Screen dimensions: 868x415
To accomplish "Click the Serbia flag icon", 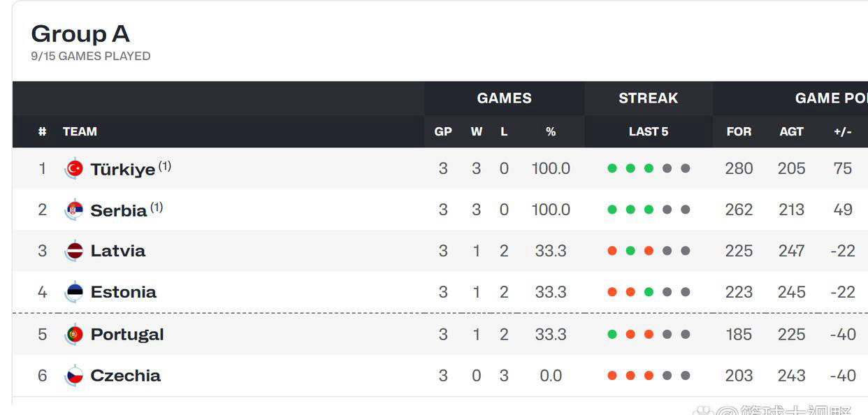I will click(x=75, y=210).
